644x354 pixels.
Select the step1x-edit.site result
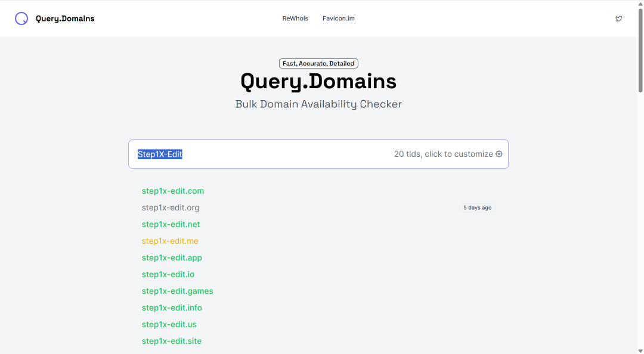[172, 341]
